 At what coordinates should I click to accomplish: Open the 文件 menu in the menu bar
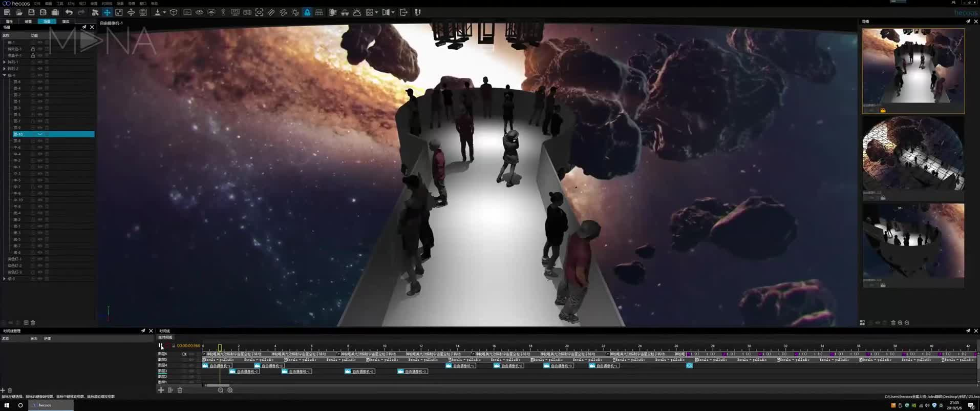[37, 4]
